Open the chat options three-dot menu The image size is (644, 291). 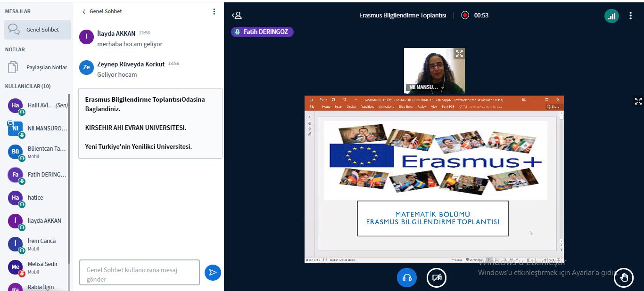tap(214, 11)
